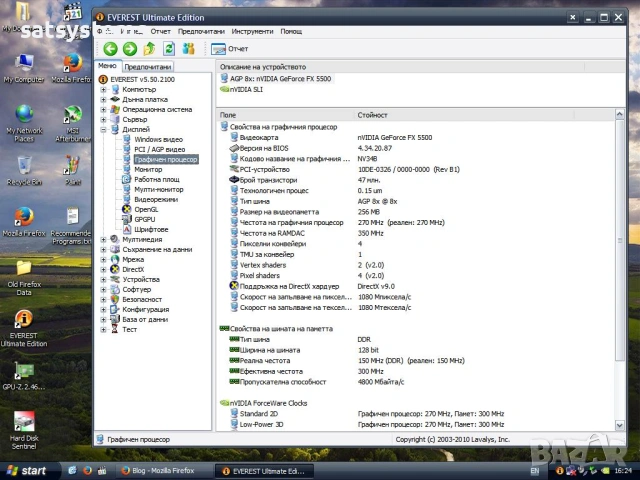Collapse the Дисплей tree node
The width and height of the screenshot is (640, 480).
[x=103, y=129]
